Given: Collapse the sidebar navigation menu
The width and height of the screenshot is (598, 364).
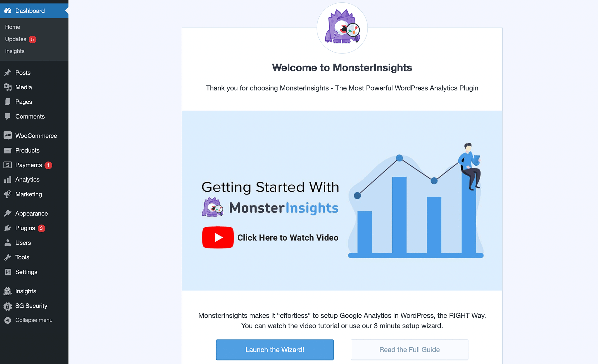Looking at the screenshot, I should (x=33, y=320).
